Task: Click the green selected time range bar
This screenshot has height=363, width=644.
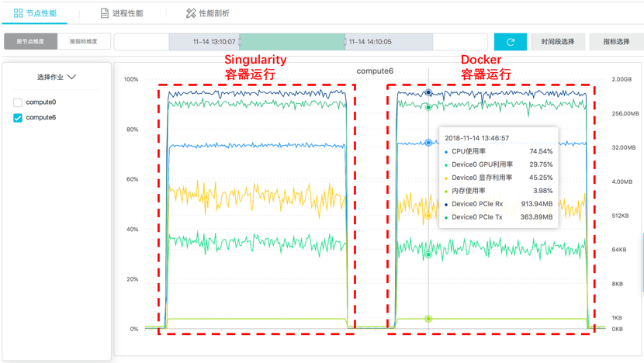Action: pyautogui.click(x=293, y=41)
